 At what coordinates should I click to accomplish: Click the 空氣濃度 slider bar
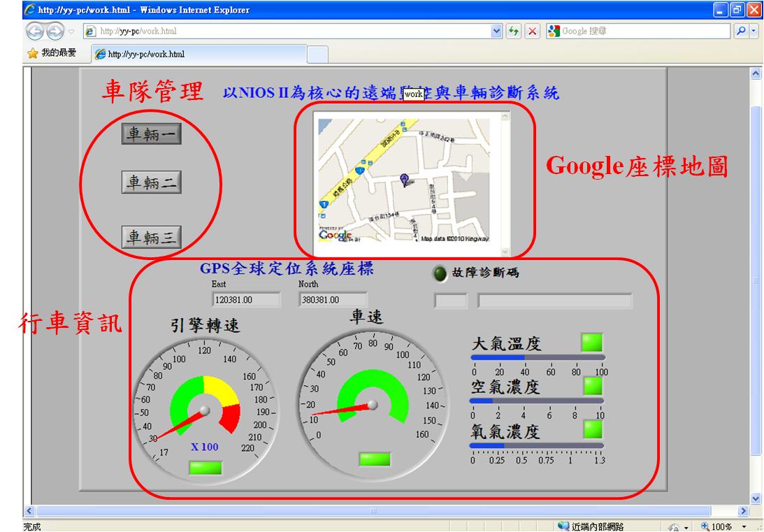coord(537,401)
